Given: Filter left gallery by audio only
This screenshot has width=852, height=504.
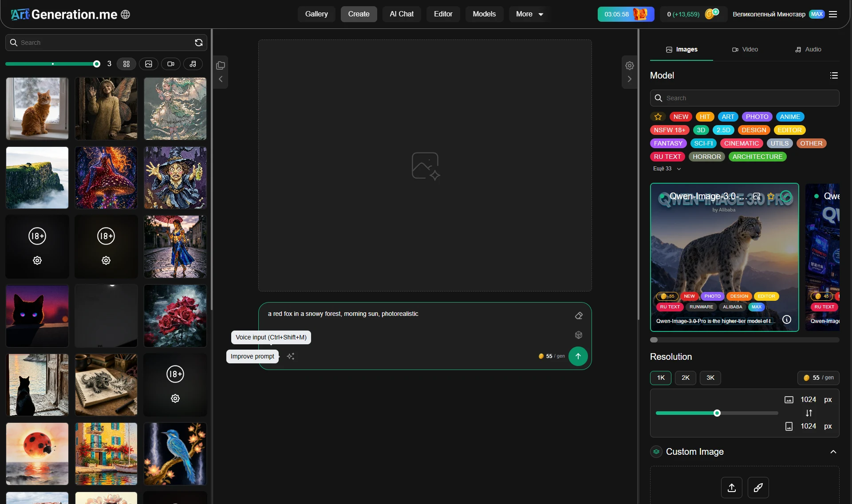Looking at the screenshot, I should 193,64.
